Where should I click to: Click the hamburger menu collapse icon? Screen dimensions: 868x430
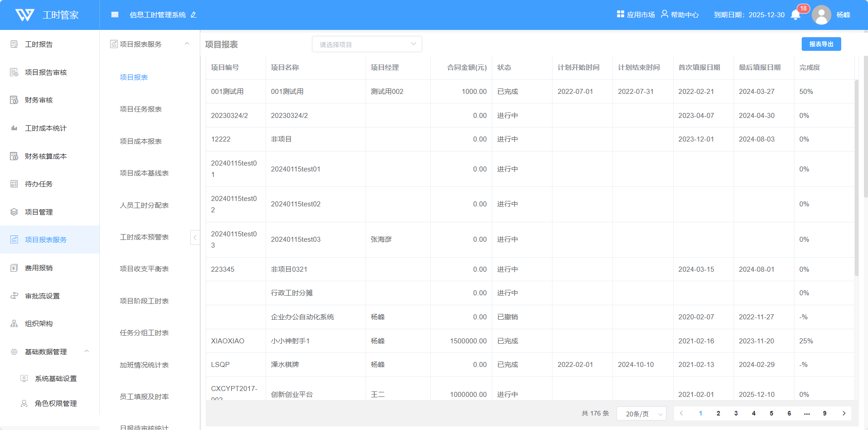point(115,15)
